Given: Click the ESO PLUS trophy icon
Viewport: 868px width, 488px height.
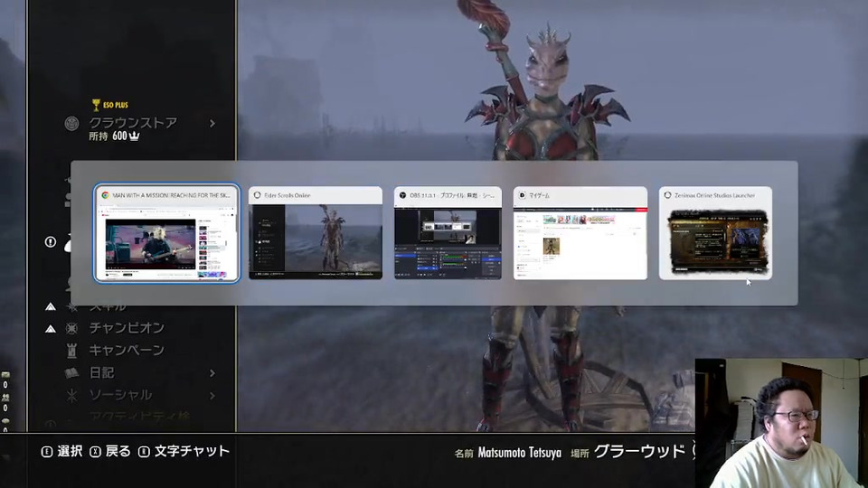Looking at the screenshot, I should [x=97, y=105].
